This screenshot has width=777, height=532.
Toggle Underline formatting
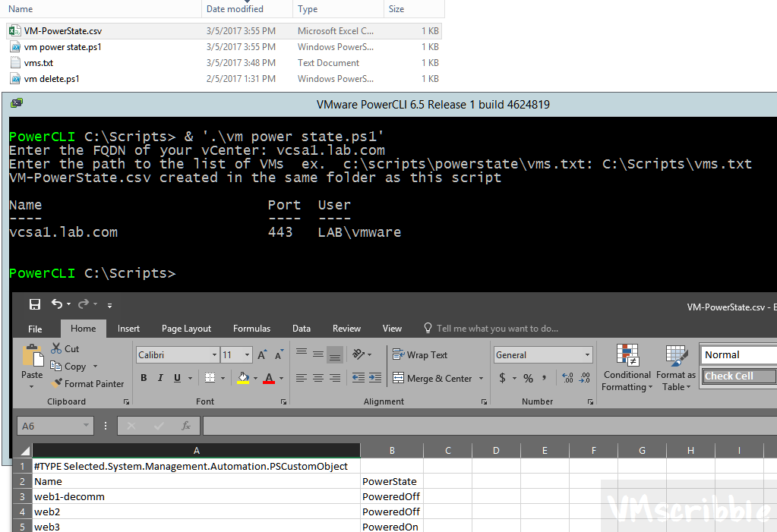[177, 378]
